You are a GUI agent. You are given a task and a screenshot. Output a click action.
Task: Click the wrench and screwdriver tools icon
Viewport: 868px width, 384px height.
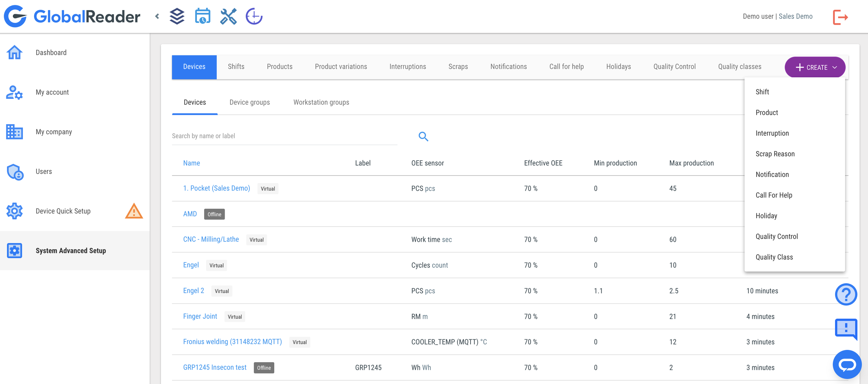228,16
